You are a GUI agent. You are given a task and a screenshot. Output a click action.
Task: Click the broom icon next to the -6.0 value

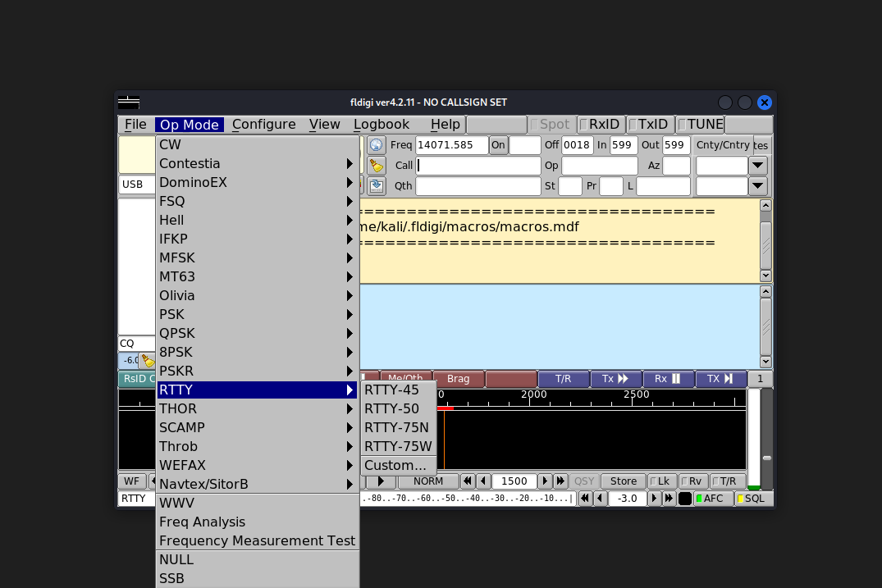[148, 360]
